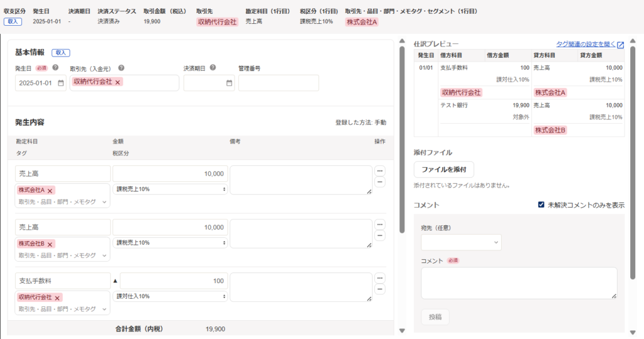Image resolution: width=644 pixels, height=339 pixels.
Task: Remove 収納代行会社 tag from 取引先 field
Action: pyautogui.click(x=118, y=82)
